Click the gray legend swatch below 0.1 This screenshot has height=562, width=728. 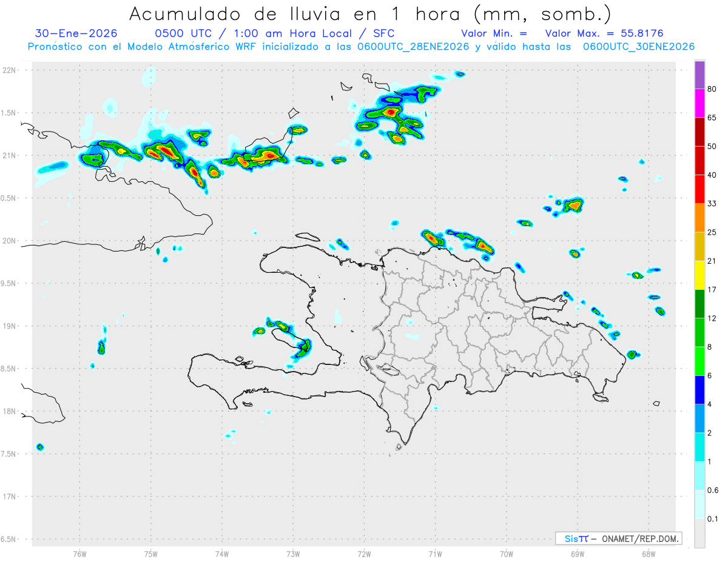tap(699, 533)
